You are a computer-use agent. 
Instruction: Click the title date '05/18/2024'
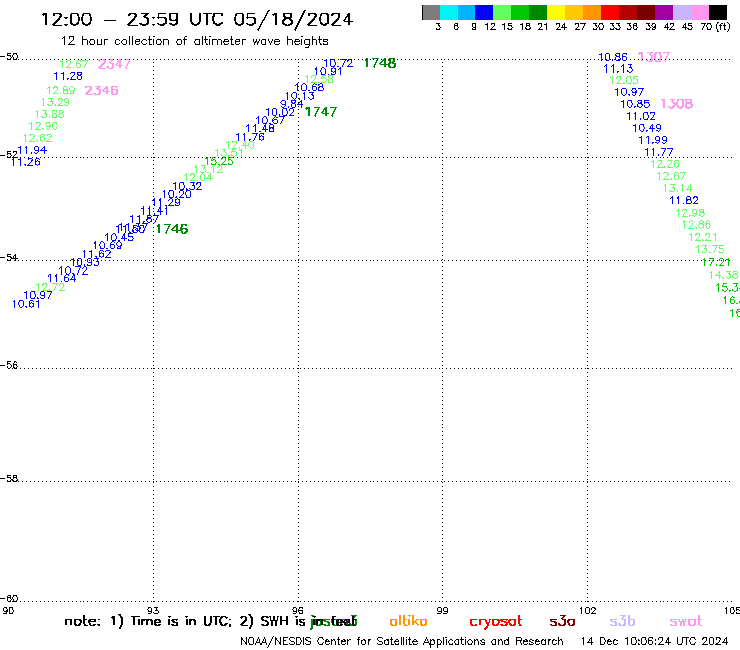point(293,19)
